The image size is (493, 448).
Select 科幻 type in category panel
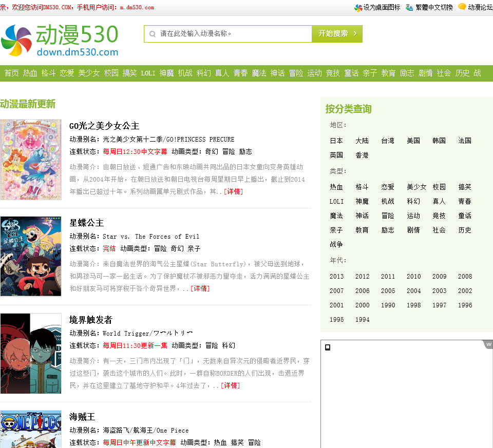(x=413, y=201)
